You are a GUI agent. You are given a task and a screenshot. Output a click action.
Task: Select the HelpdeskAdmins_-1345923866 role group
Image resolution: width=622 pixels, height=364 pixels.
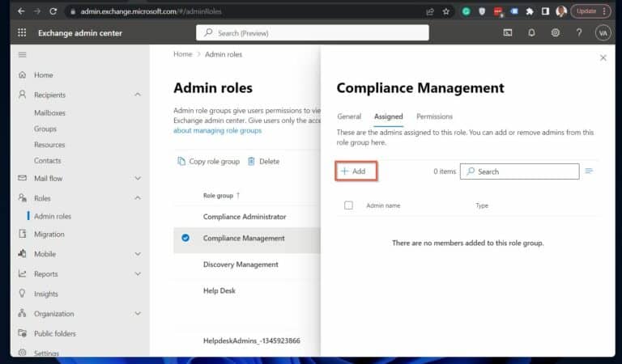pos(252,341)
